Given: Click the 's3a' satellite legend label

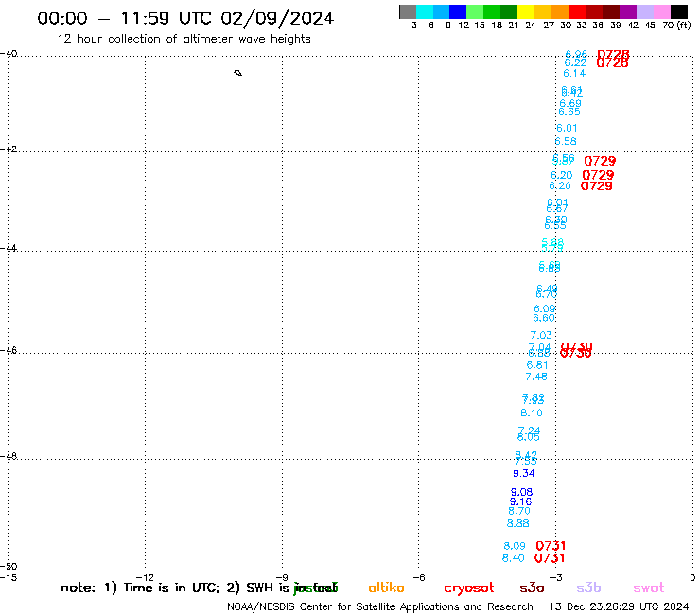Looking at the screenshot, I should (x=532, y=588).
